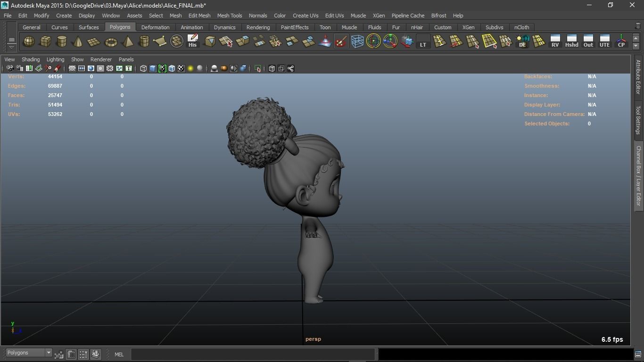This screenshot has width=644, height=362.
Task: Toggle wireframe on shaded display
Action: tap(172, 69)
